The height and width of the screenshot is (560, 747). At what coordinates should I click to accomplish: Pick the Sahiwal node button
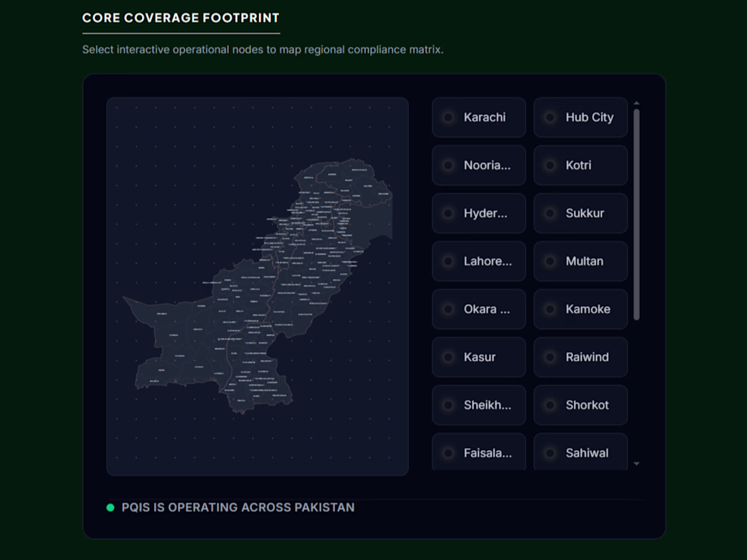click(x=581, y=452)
